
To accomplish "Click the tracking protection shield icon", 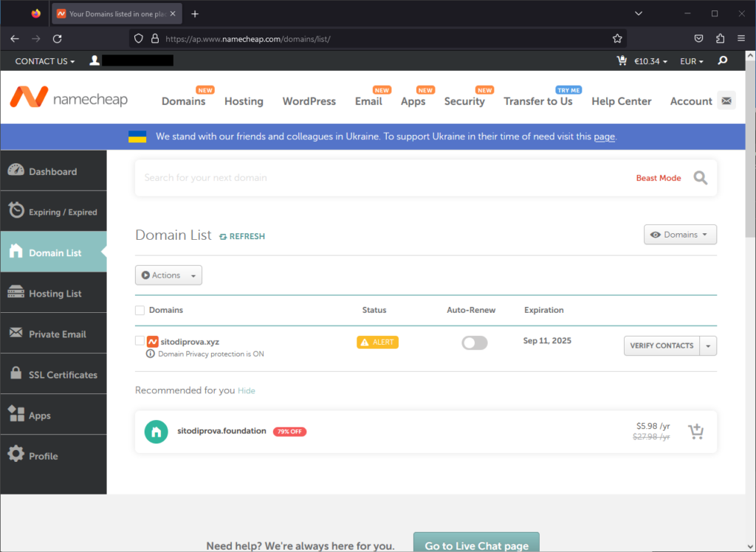I will [x=138, y=38].
